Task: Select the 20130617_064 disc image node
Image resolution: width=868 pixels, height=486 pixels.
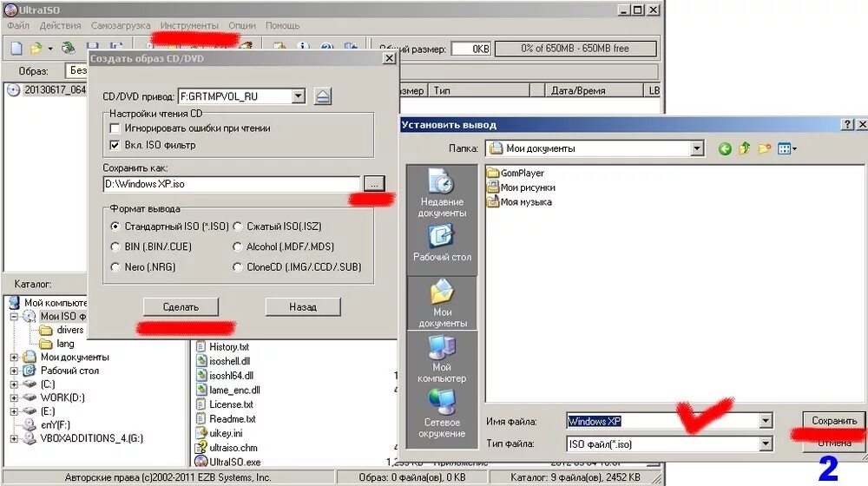Action: [x=48, y=89]
